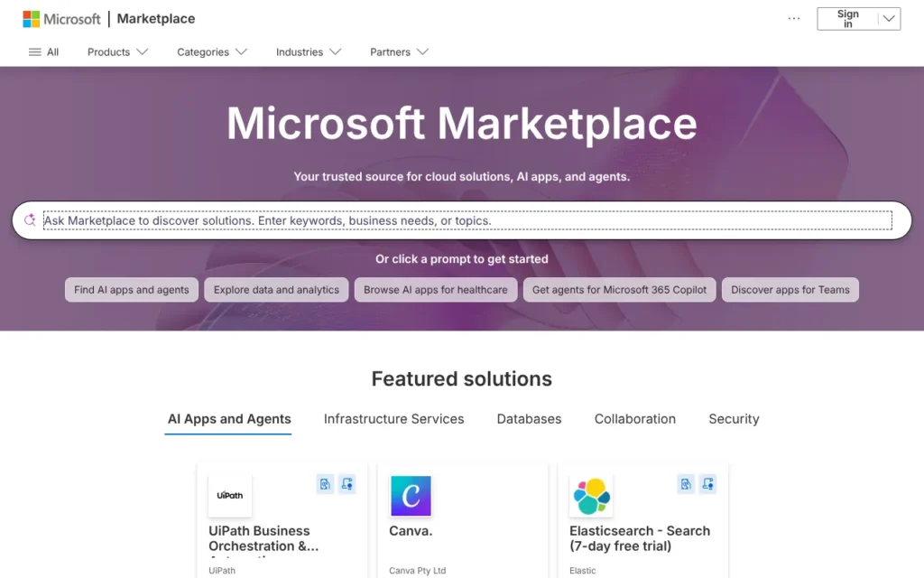Expand the Partners dropdown
This screenshot has width=924, height=578.
[x=399, y=51]
